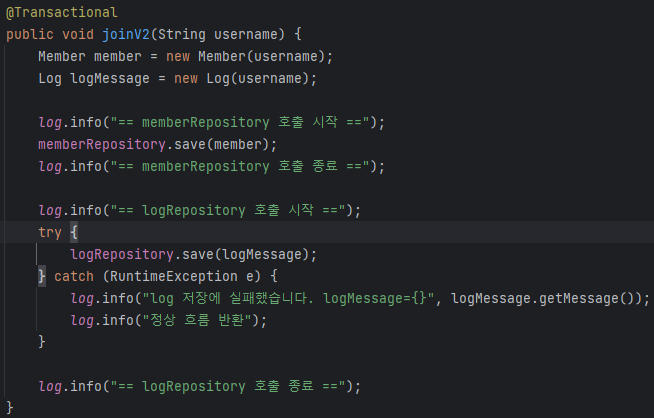This screenshot has height=418, width=654.
Task: Click the 'log 저장에 실패했습니다' string
Action: coord(288,298)
